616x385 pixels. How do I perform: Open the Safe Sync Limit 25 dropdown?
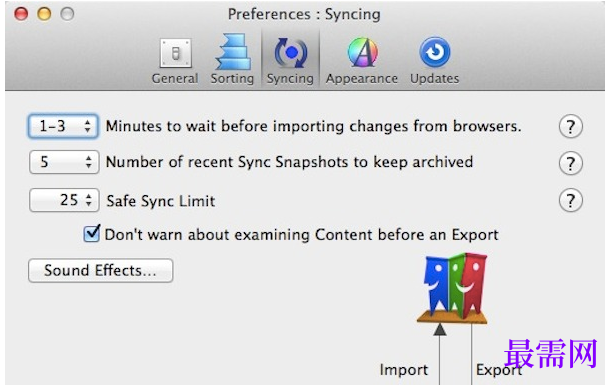64,200
